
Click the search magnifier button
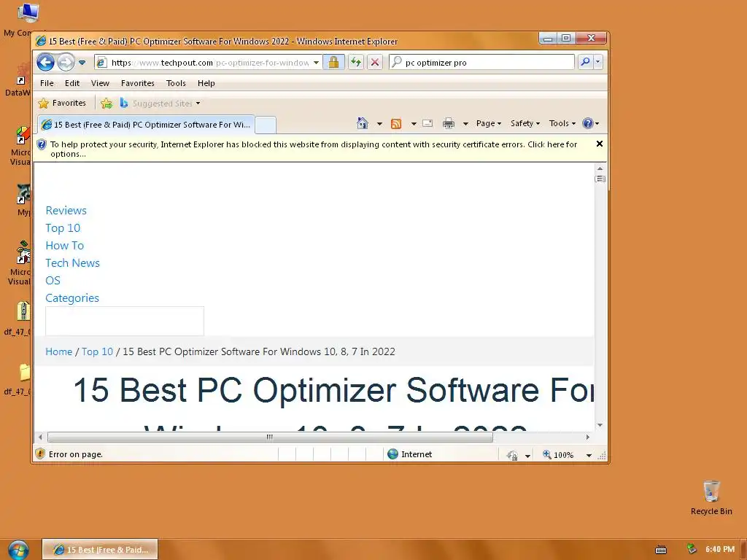(585, 62)
